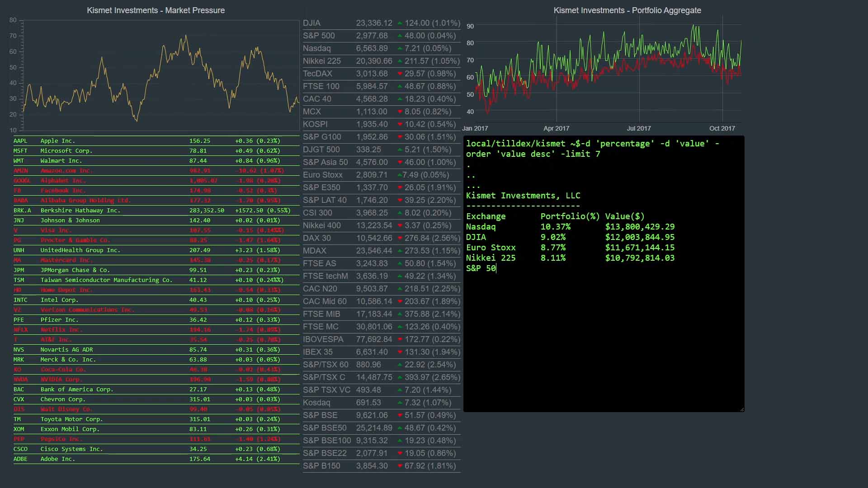Screen dimensions: 868x488
Task: Select the S&P 500 index name
Action: 319,36
